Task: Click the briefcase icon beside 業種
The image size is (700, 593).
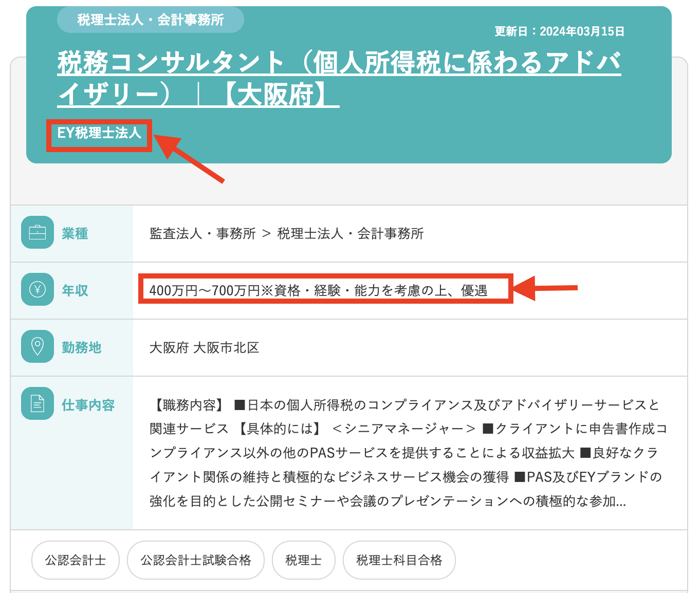Action: coord(38,233)
